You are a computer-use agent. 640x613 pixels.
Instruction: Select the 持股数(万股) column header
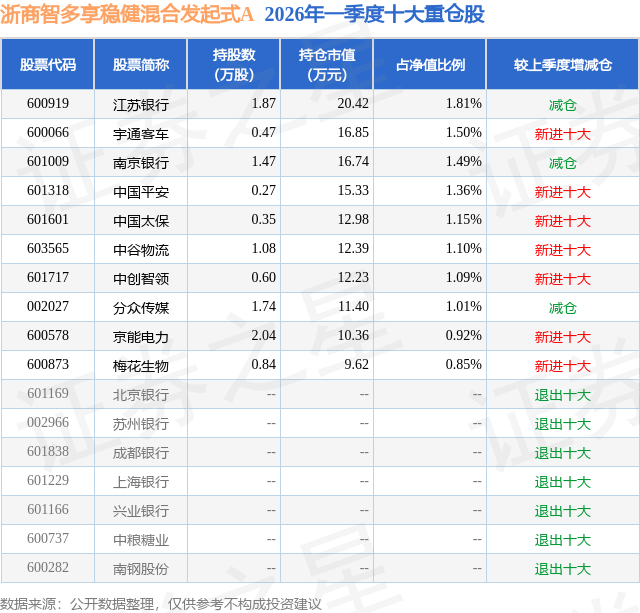click(x=234, y=64)
